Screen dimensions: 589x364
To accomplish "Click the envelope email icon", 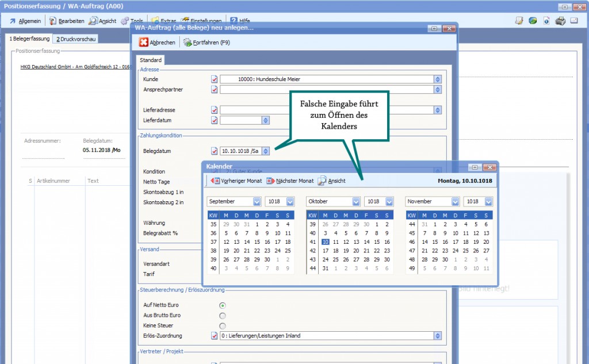I will click(x=574, y=21).
